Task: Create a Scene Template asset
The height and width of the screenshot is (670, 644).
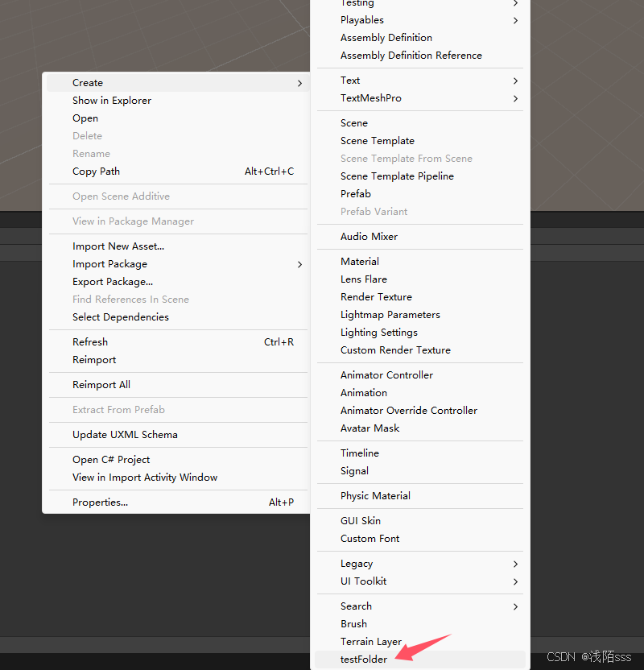Action: pyautogui.click(x=420, y=141)
